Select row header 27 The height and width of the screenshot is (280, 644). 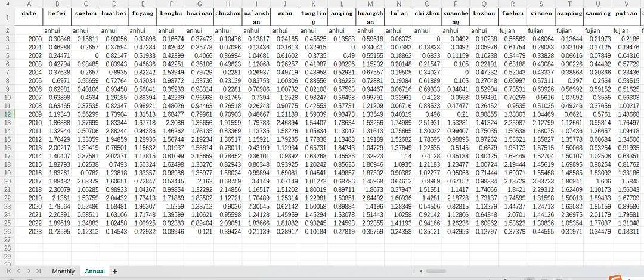7,241
